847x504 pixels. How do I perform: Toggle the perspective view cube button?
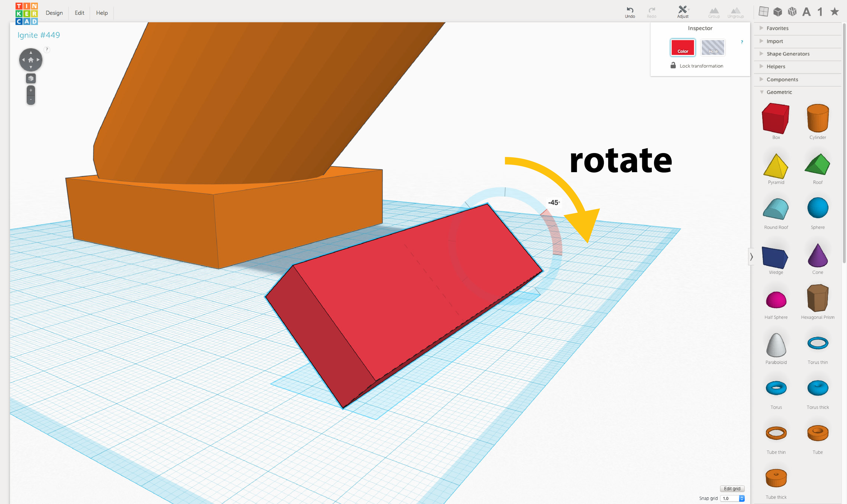[31, 78]
